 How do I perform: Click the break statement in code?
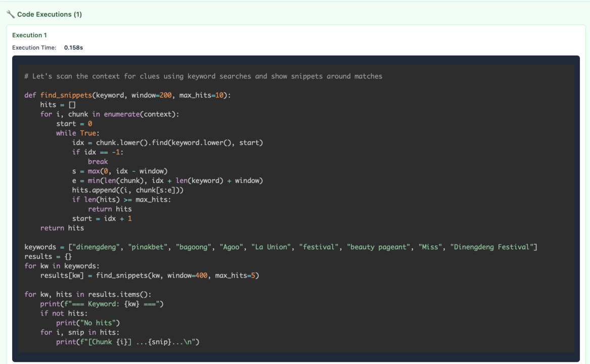98,162
